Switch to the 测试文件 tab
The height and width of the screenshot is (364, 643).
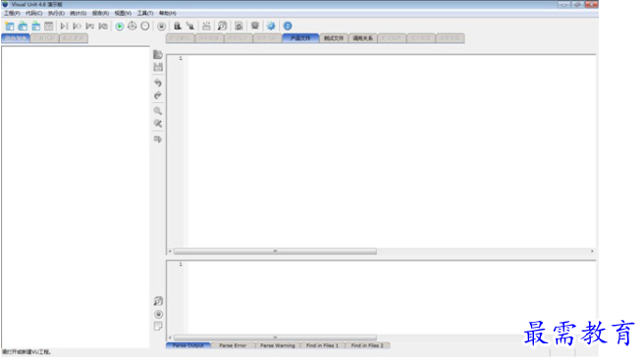coord(334,38)
